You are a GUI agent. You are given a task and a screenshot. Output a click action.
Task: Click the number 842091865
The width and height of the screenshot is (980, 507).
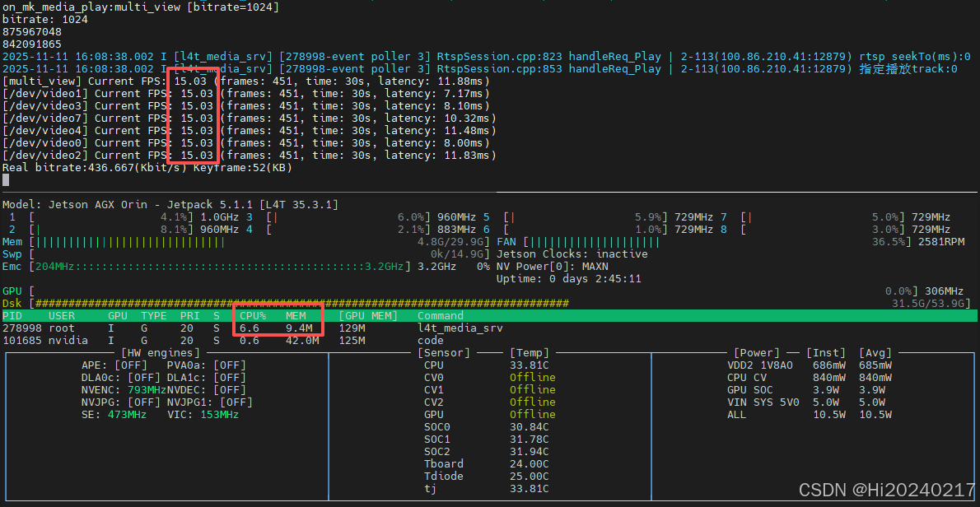coord(32,44)
